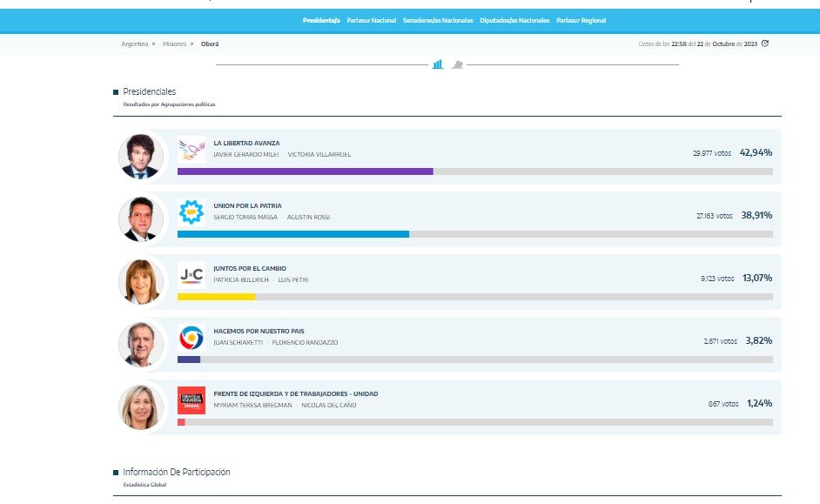Click the yellow Juntos por el Cambio progress bar
820x504 pixels.
point(217,297)
